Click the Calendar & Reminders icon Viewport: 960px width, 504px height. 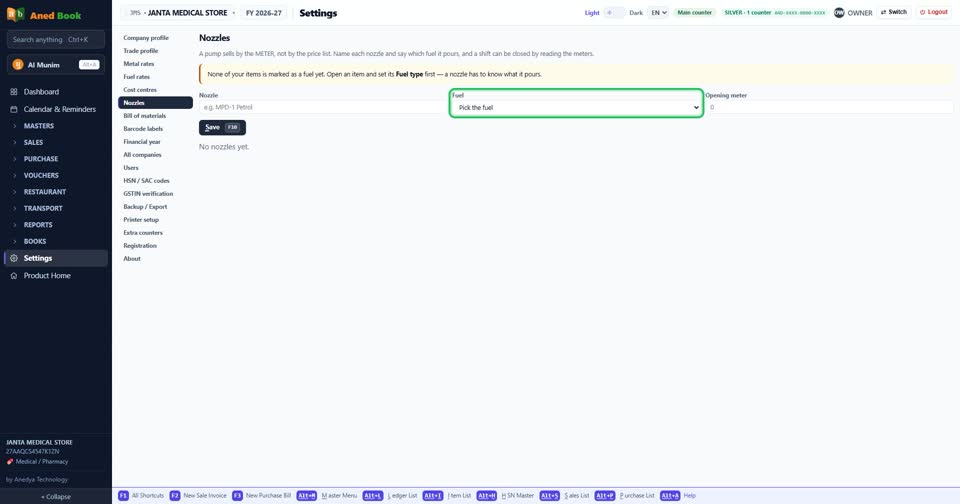[x=13, y=109]
